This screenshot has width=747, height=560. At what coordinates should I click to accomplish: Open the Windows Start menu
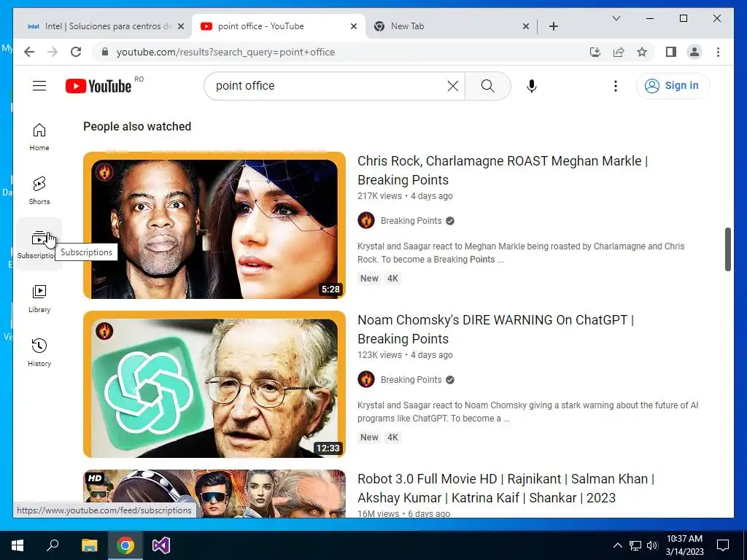18,545
